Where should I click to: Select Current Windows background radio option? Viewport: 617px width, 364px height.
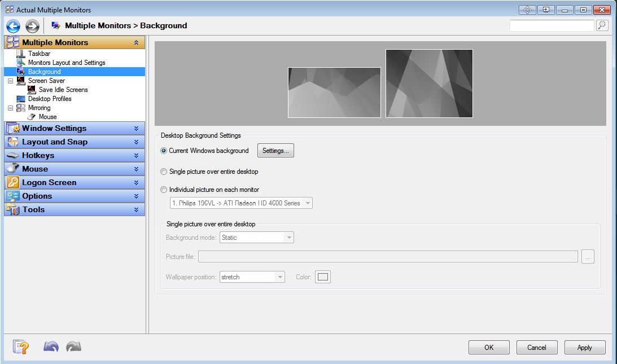point(164,151)
